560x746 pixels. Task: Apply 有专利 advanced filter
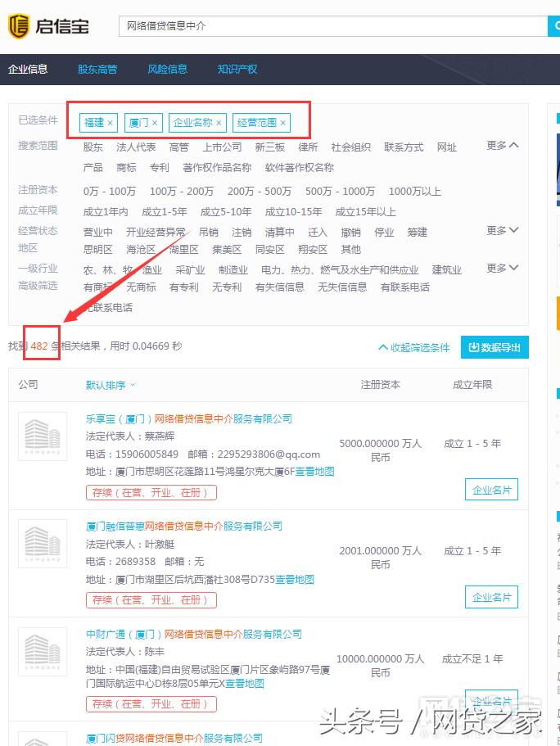click(184, 287)
